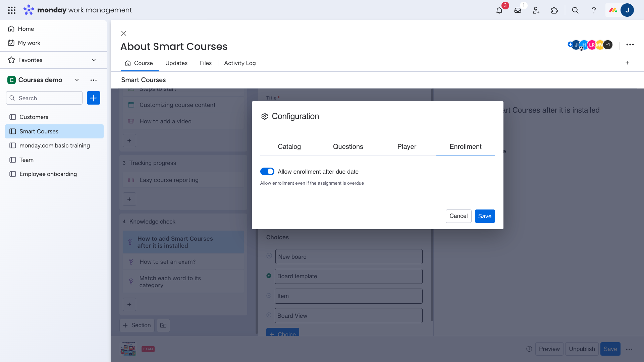Open item options three-dots menu

[630, 45]
